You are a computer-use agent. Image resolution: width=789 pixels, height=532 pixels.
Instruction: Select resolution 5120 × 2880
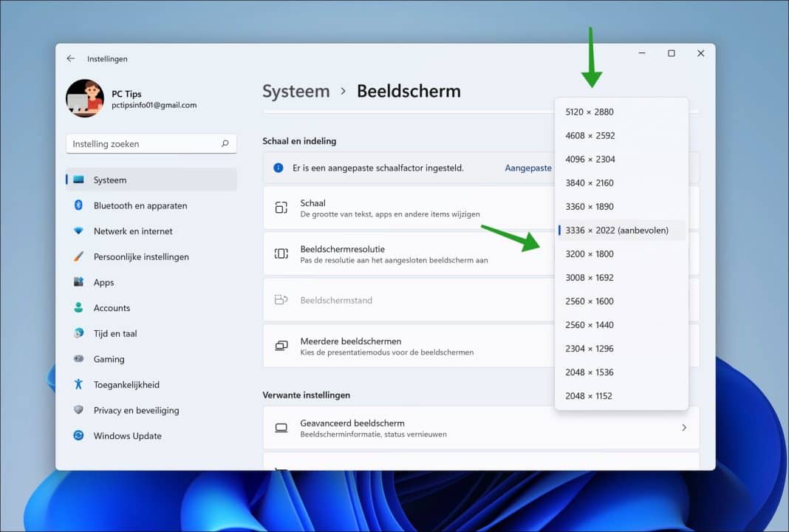click(x=621, y=112)
